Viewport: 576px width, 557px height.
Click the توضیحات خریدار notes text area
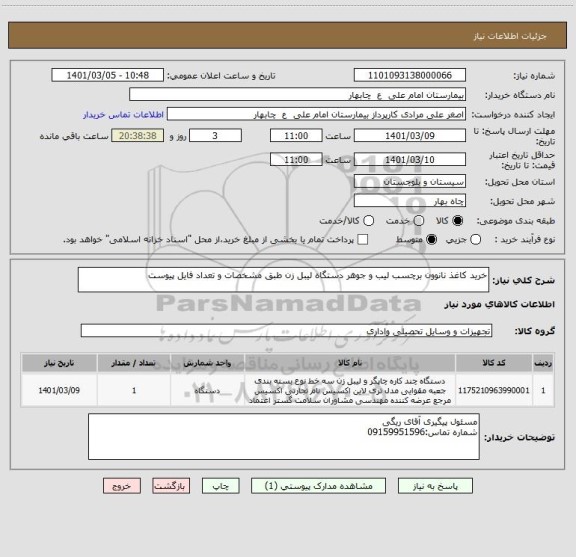tap(284, 436)
